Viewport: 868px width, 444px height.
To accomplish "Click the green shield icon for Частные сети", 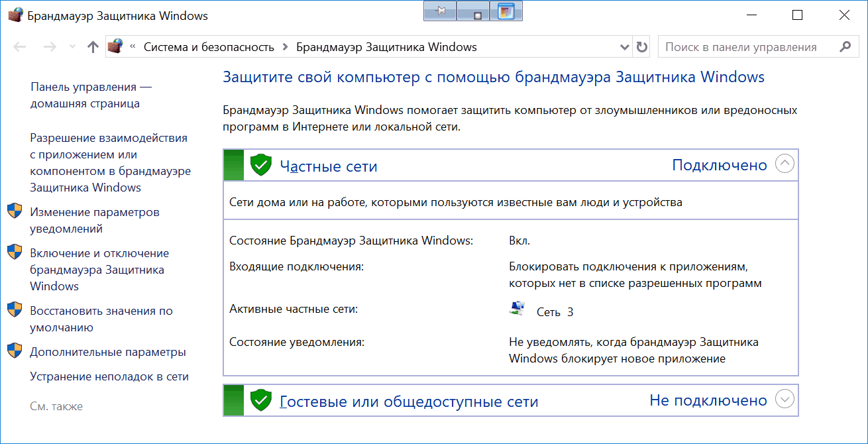I will (x=261, y=165).
